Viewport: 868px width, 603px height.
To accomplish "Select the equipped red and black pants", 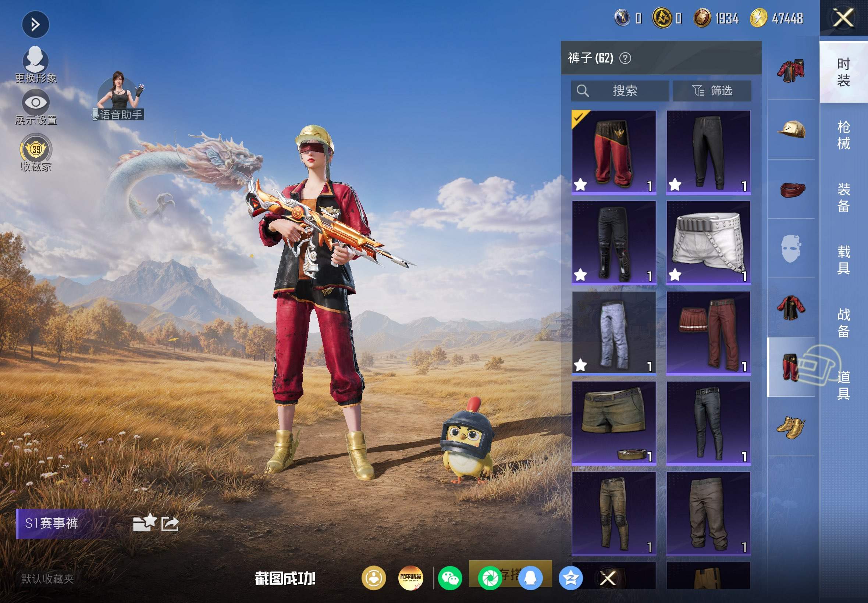I will [x=614, y=152].
